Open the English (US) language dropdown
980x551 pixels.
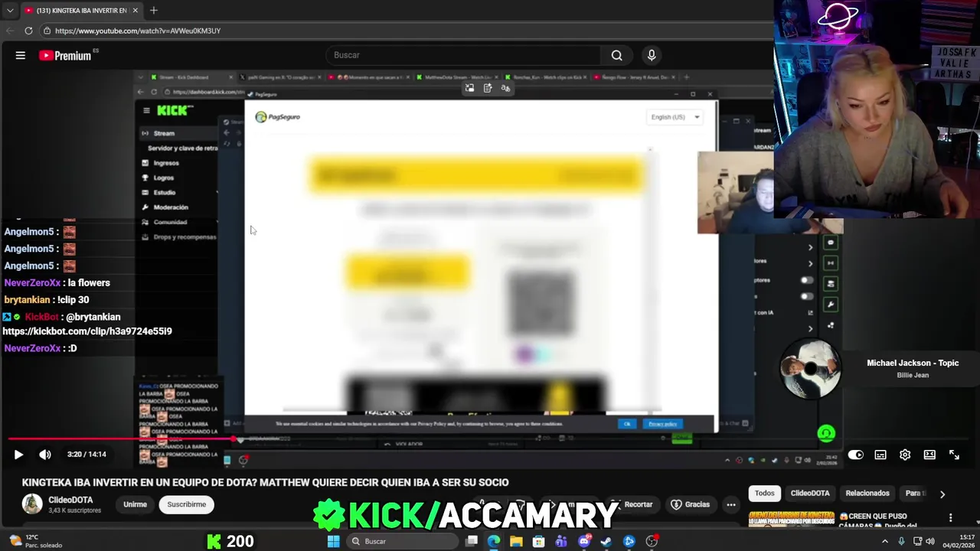pos(675,117)
